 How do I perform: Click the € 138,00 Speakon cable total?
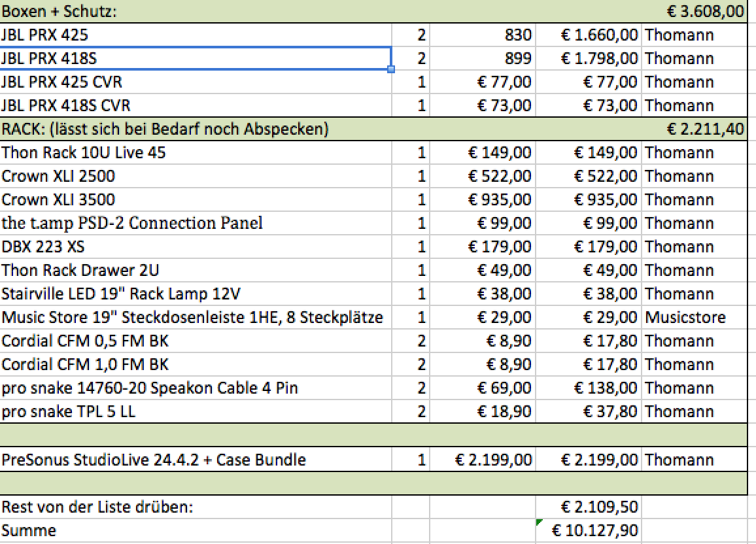click(x=588, y=388)
